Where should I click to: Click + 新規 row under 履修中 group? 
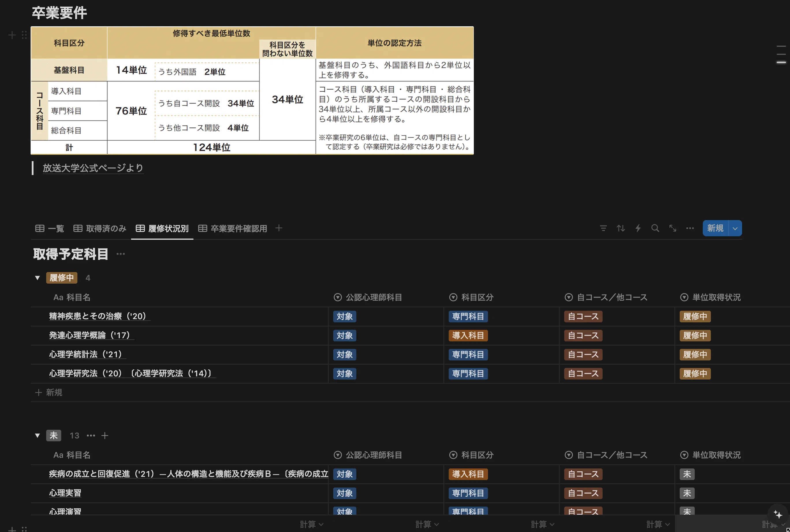coord(49,393)
